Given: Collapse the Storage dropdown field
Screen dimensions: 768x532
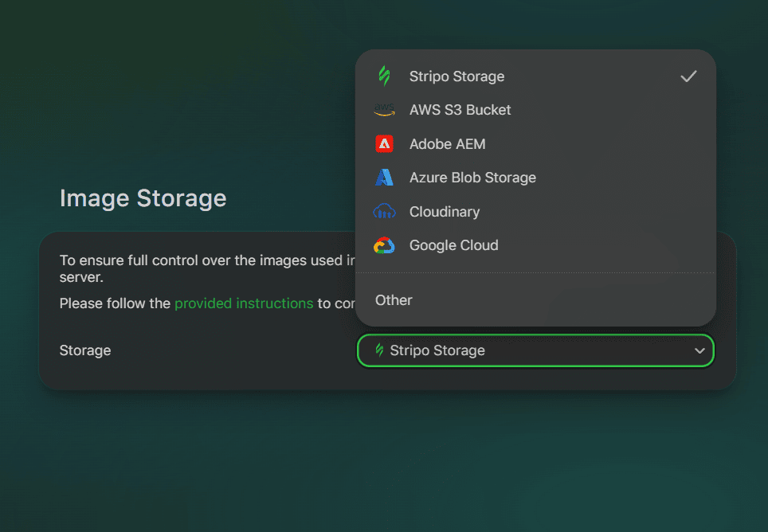Looking at the screenshot, I should [x=535, y=350].
